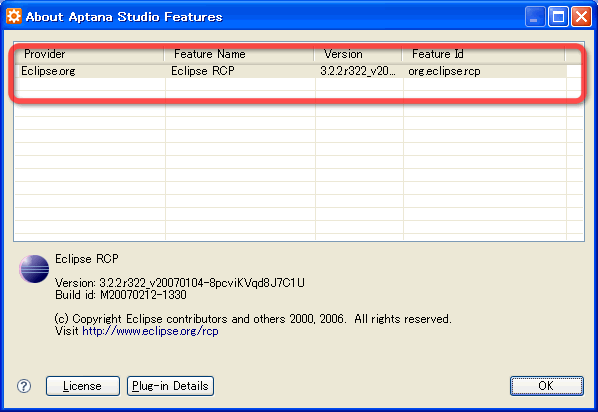598x412 pixels.
Task: Click the org.eclipse.rcp feature id cell
Action: 485,71
